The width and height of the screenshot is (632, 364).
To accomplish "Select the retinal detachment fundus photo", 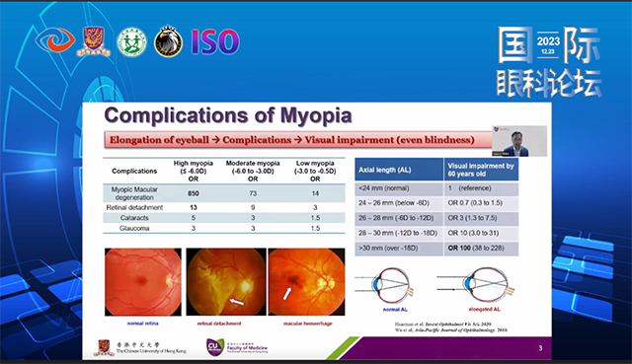I will [x=226, y=282].
